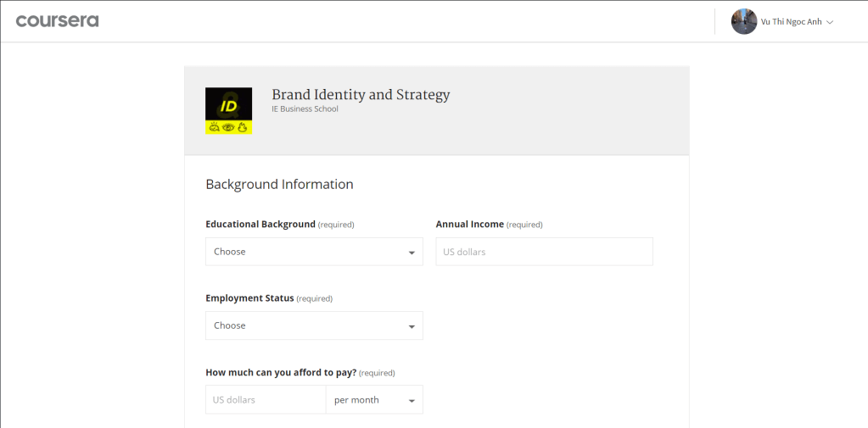Click the Employment Status label
Image resolution: width=868 pixels, height=428 pixels.
[x=249, y=298]
